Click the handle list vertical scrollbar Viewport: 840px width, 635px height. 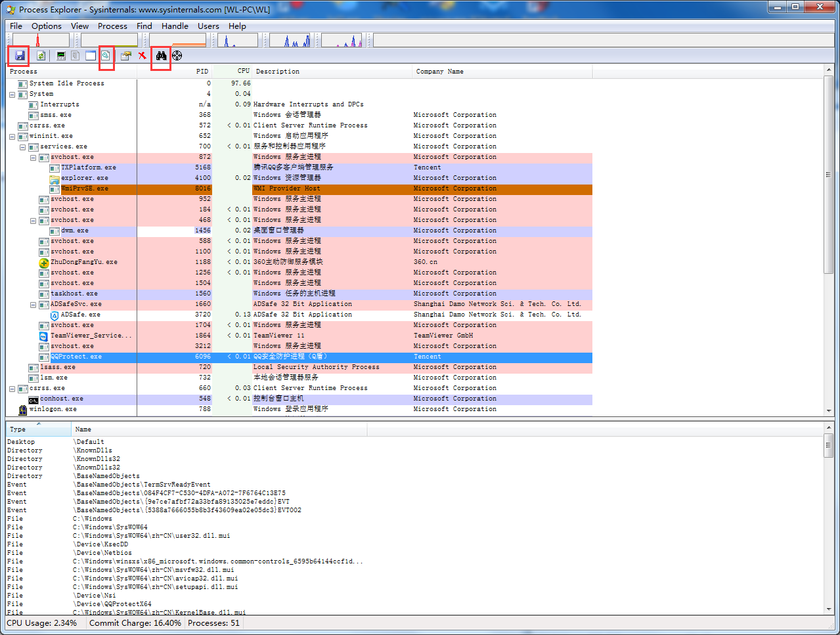click(x=828, y=519)
